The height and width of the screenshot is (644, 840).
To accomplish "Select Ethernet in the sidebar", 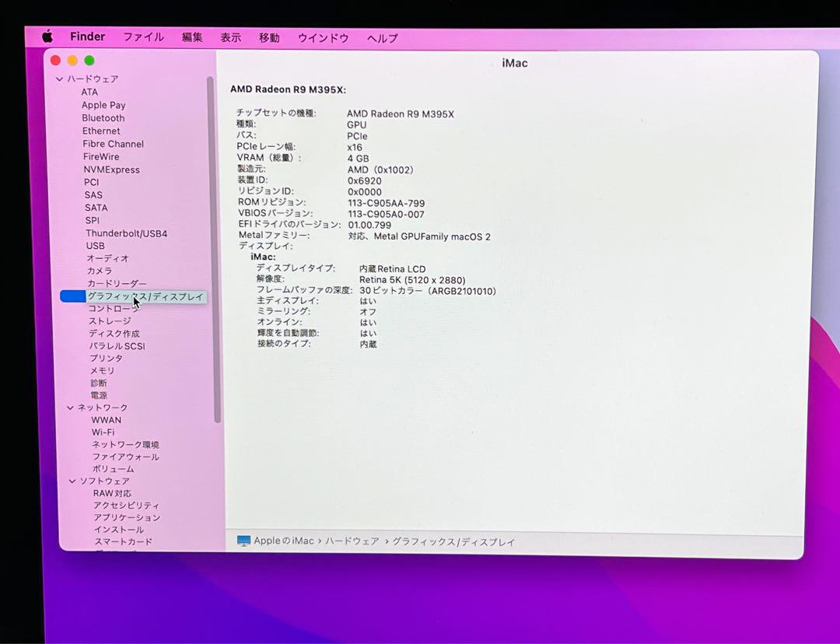I will pos(101,131).
